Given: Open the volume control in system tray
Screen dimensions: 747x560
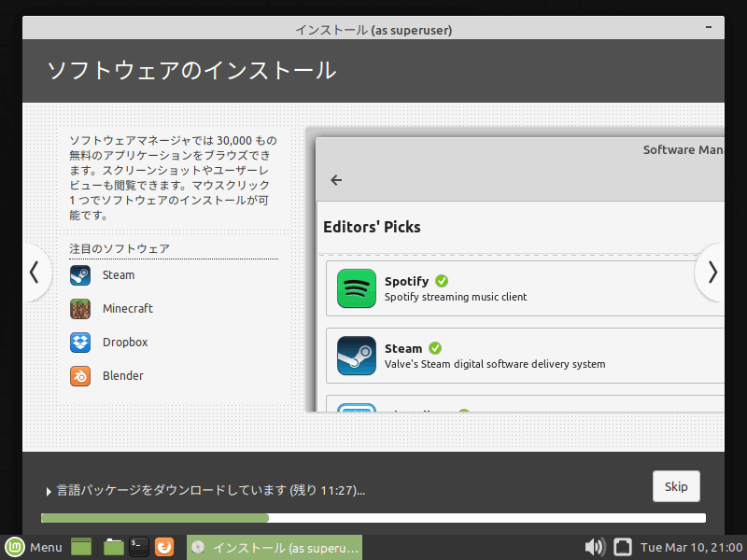Looking at the screenshot, I should (x=595, y=547).
